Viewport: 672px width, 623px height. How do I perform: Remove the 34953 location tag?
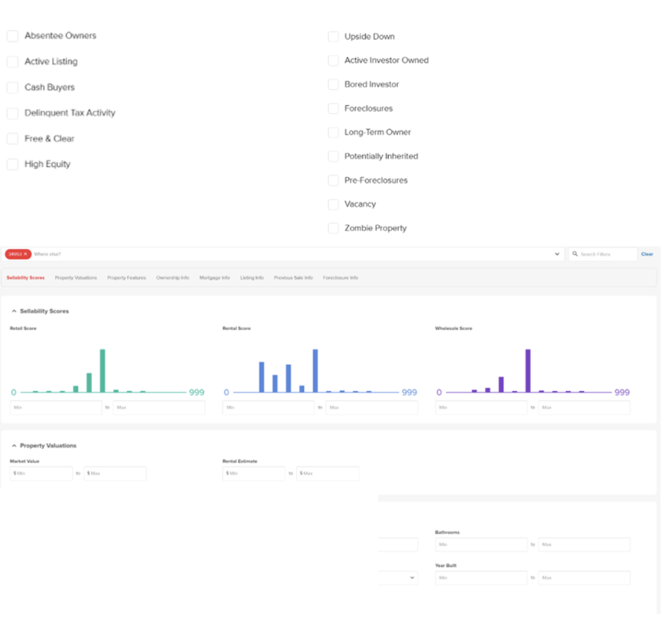(x=26, y=253)
